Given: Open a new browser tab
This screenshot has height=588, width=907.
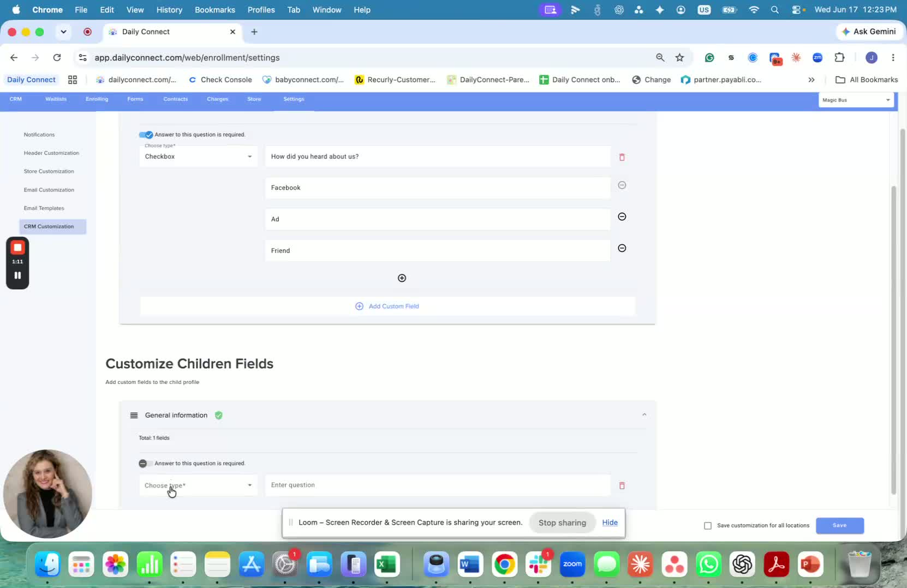Looking at the screenshot, I should 254,32.
